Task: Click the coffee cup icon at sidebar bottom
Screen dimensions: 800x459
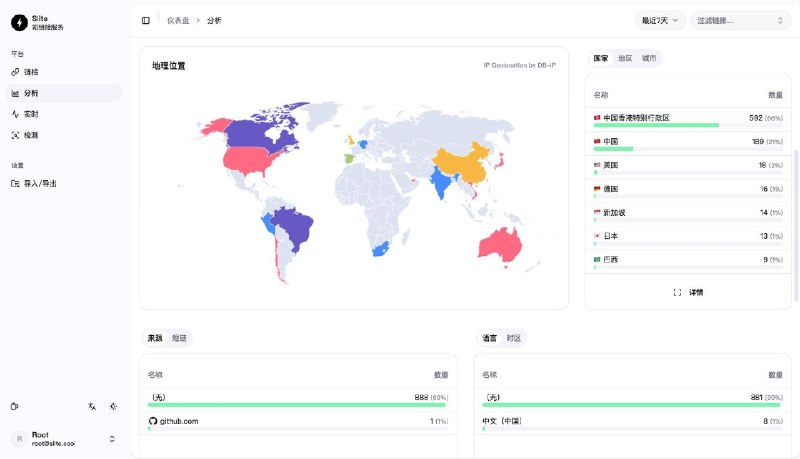Action: pos(14,406)
